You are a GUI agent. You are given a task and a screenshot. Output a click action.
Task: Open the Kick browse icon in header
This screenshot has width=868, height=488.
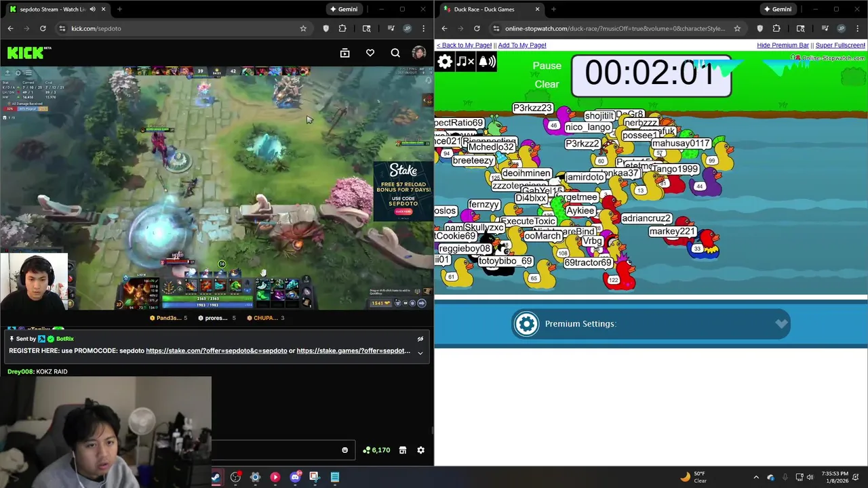(x=344, y=53)
